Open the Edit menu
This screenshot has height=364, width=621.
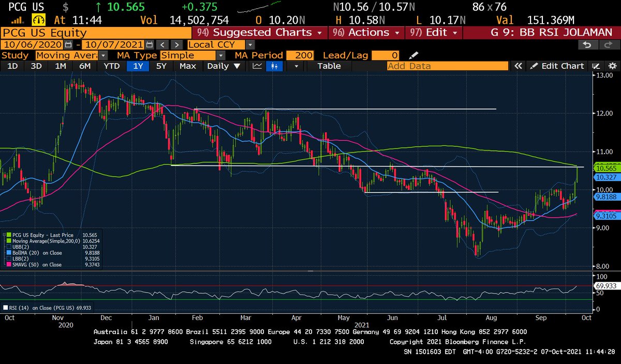[x=433, y=32]
